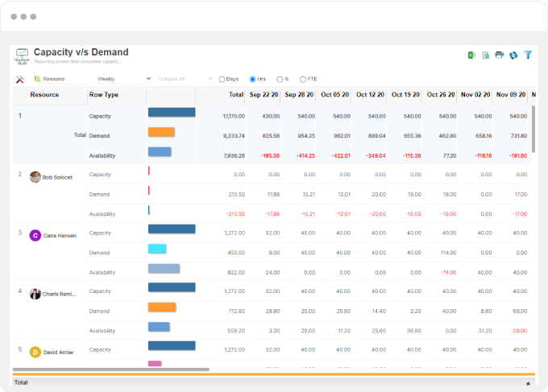Click Cane Hansen's purple avatar

(x=35, y=236)
